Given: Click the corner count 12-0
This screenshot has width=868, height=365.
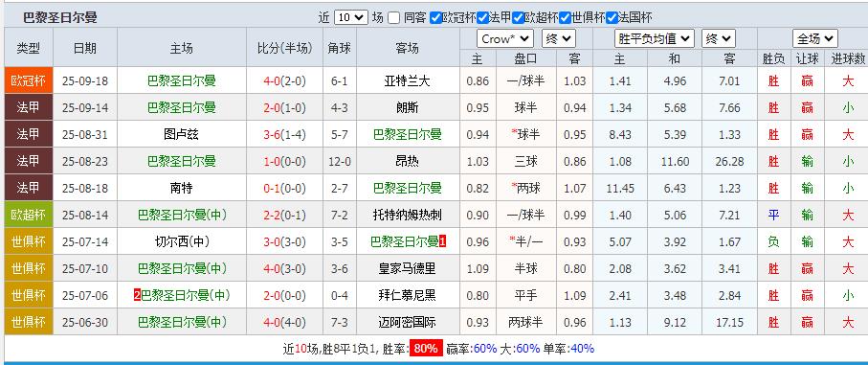Looking at the screenshot, I should (340, 161).
